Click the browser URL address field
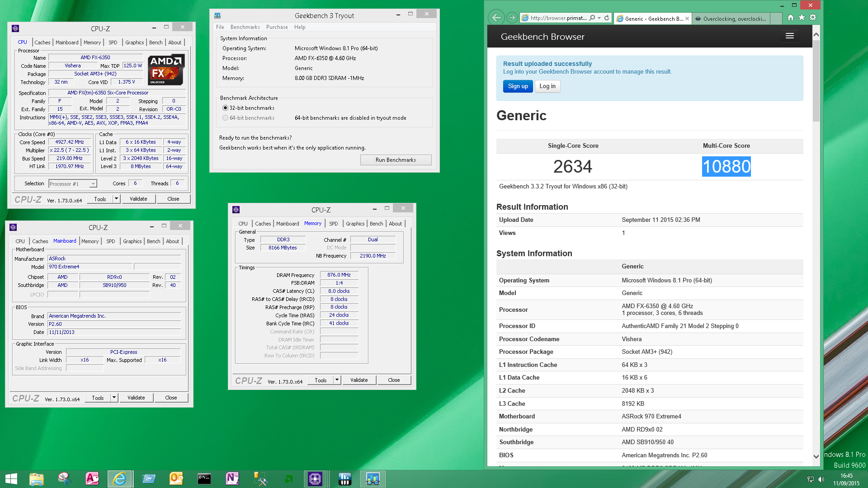Image resolution: width=868 pixels, height=488 pixels. tap(558, 18)
